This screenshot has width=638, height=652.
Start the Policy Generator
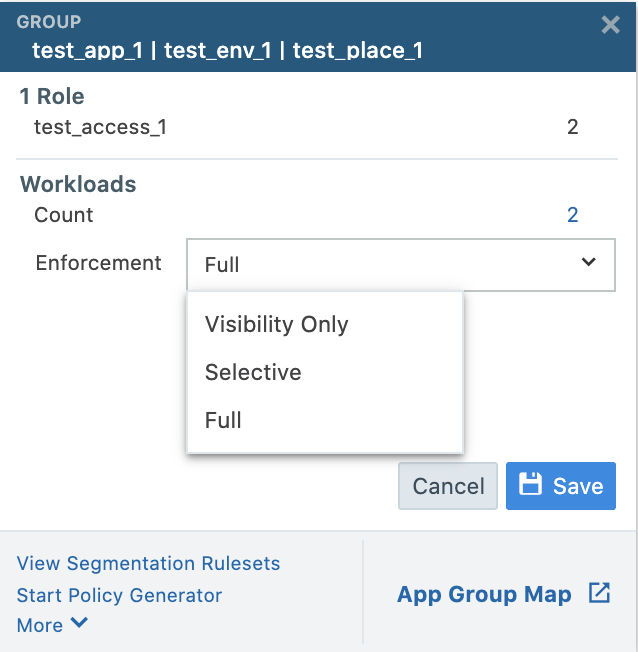click(x=119, y=595)
